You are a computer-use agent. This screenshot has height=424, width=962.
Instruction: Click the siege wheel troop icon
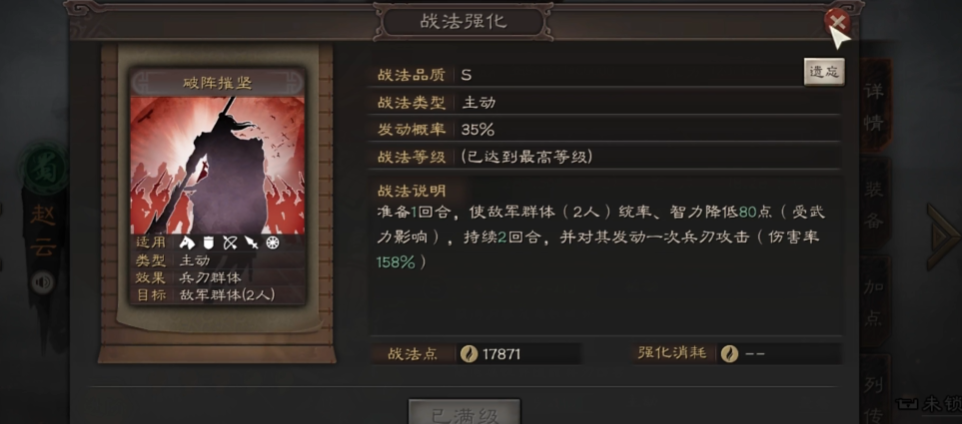[x=272, y=243]
